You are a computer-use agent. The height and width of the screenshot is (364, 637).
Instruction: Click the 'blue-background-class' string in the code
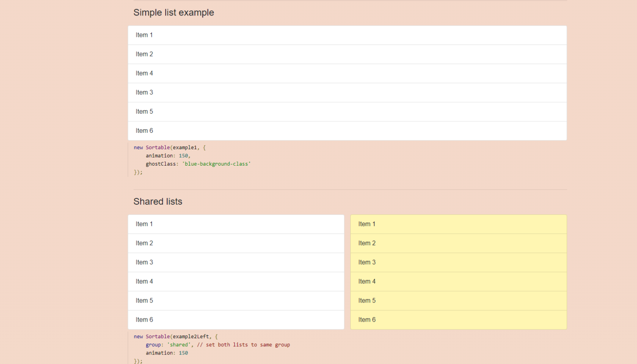pos(217,164)
